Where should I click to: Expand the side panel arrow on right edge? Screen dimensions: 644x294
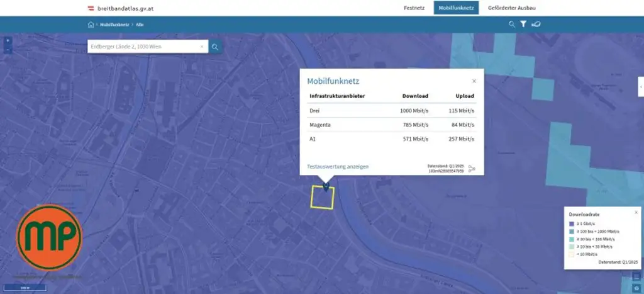[x=640, y=86]
